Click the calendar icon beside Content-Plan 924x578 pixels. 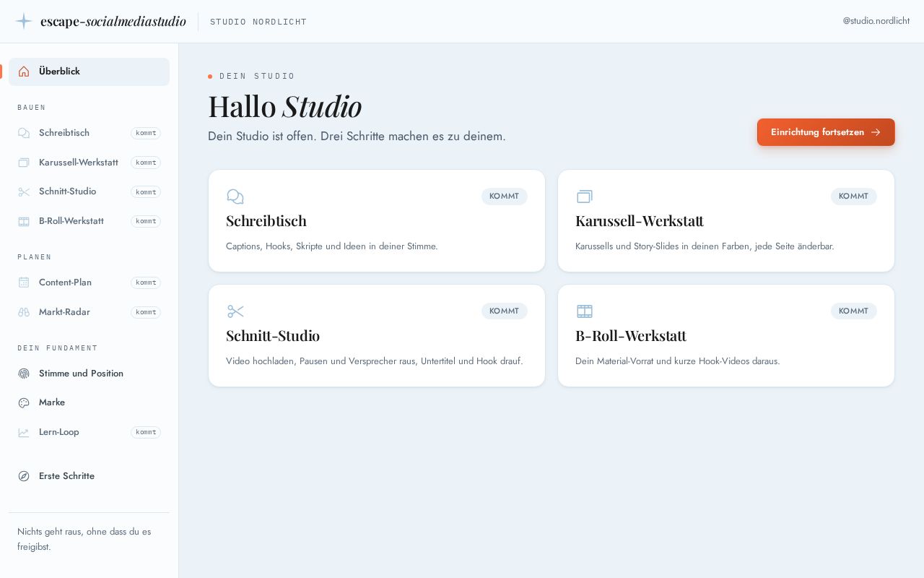pyautogui.click(x=24, y=282)
